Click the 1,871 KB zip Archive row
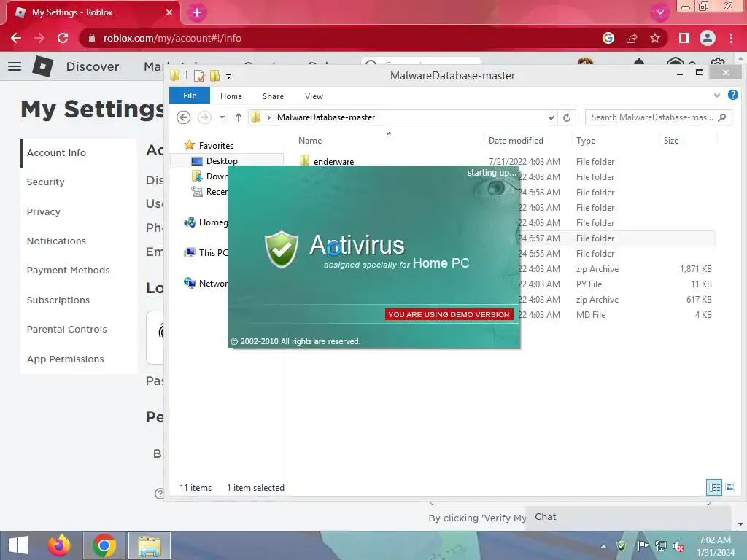747x560 pixels. (617, 269)
